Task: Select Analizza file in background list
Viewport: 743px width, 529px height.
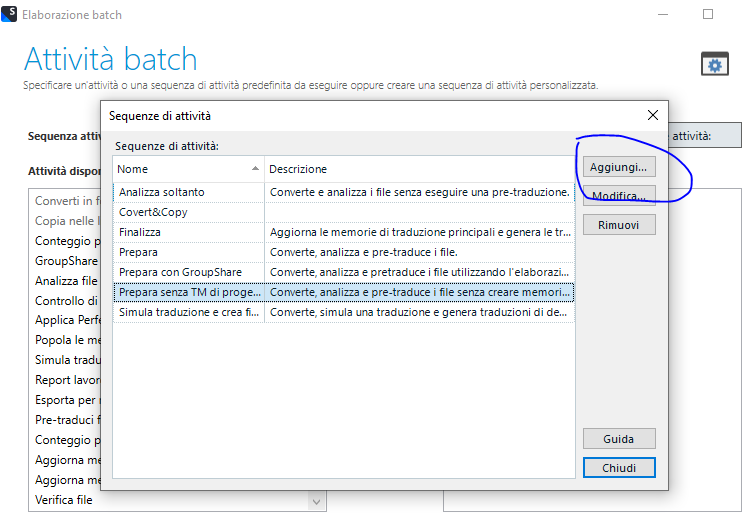Action: coord(66,281)
